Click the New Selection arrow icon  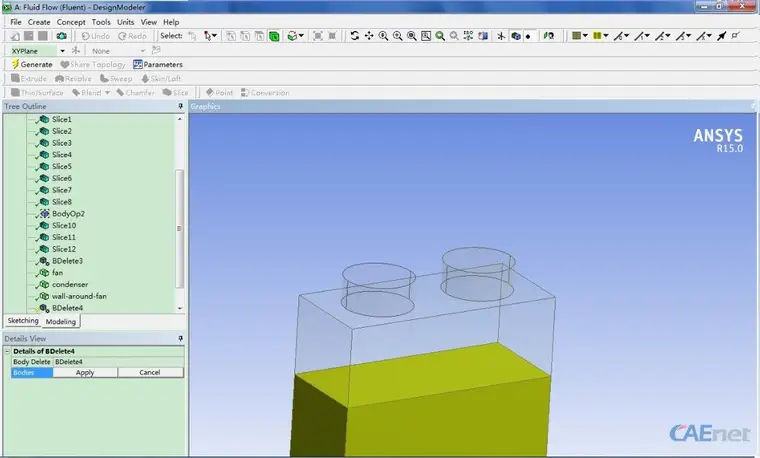[x=192, y=36]
